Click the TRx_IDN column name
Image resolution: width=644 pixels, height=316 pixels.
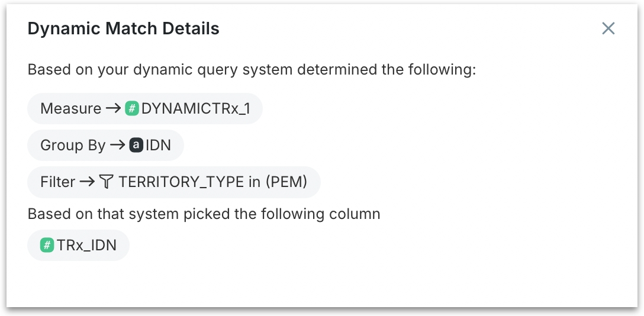point(86,245)
